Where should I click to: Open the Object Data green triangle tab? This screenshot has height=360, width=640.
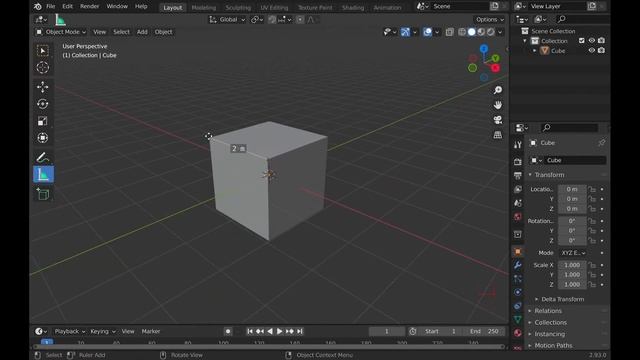click(x=518, y=319)
